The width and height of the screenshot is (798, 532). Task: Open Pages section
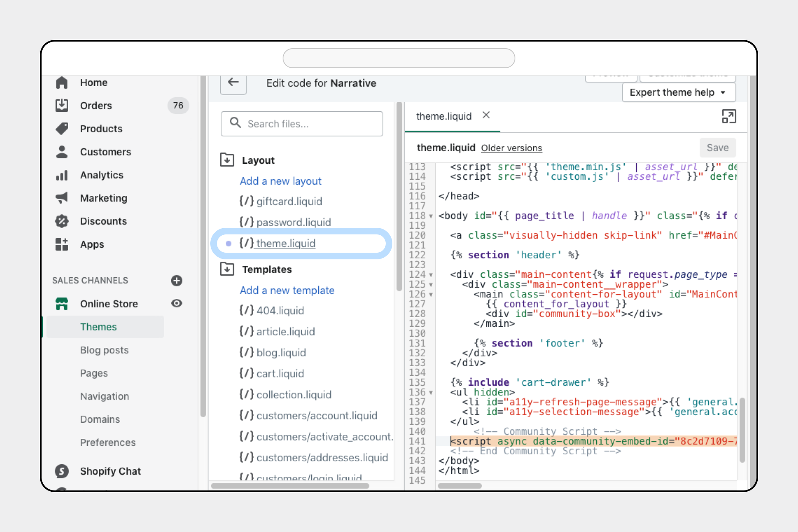tap(94, 373)
